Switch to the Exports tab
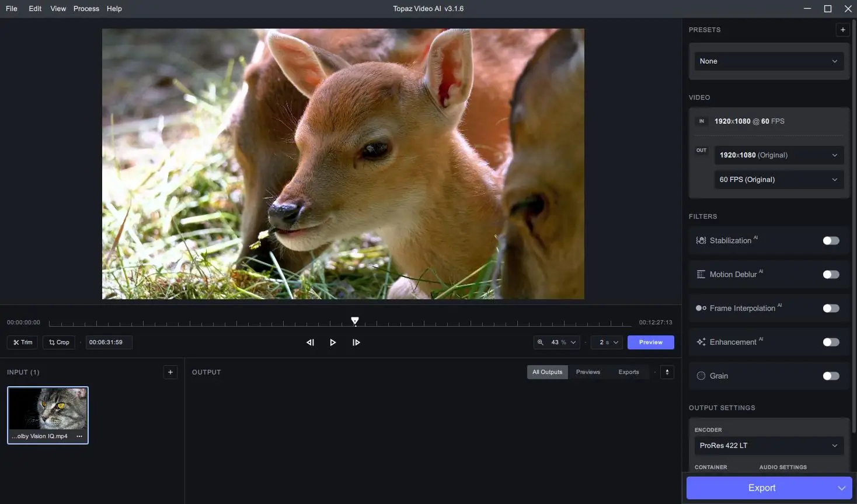Screen dimensions: 857x504 click(x=629, y=372)
